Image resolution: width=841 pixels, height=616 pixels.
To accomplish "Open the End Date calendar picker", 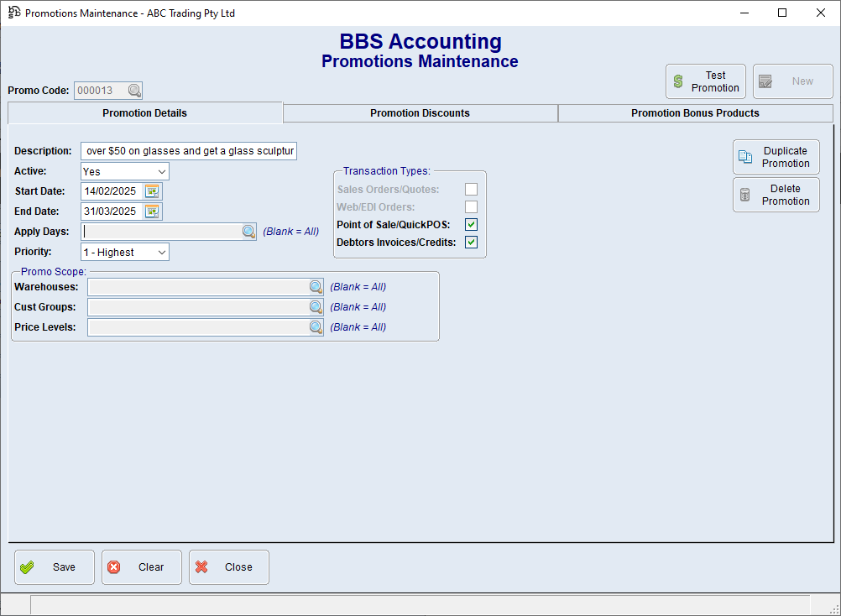I will pyautogui.click(x=152, y=211).
